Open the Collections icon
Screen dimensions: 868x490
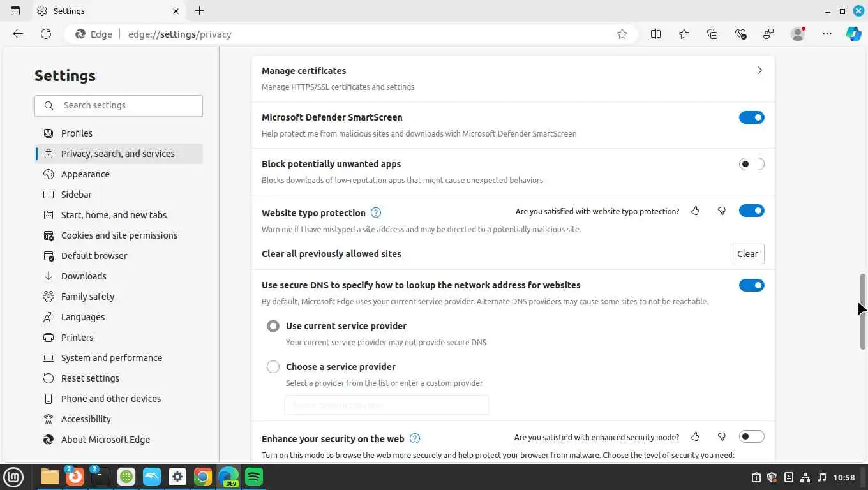coord(712,34)
